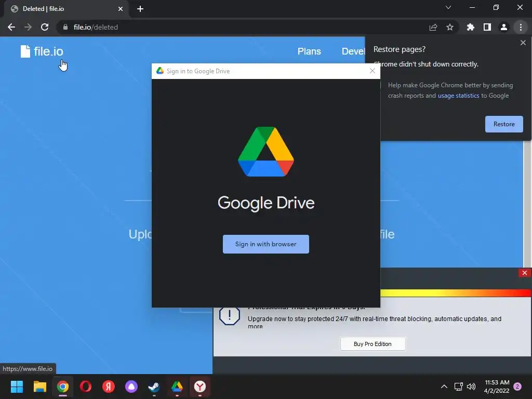Open the network icon in system tray
Image resolution: width=532 pixels, height=399 pixels.
coord(458,387)
